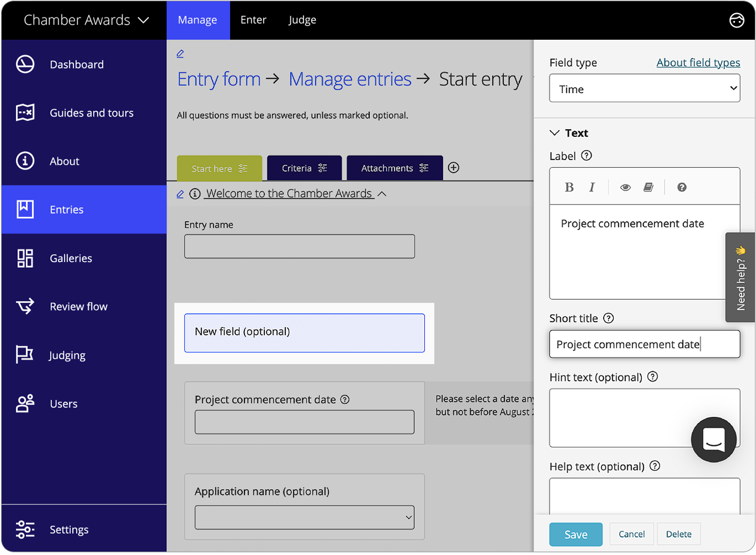Click the pencil icon beside Welcome heading

180,194
